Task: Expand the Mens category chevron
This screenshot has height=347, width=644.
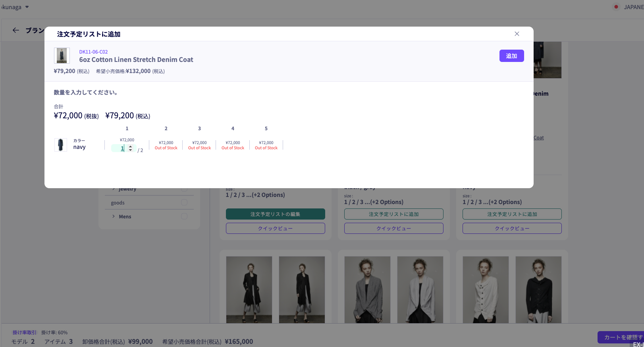Action: [114, 216]
